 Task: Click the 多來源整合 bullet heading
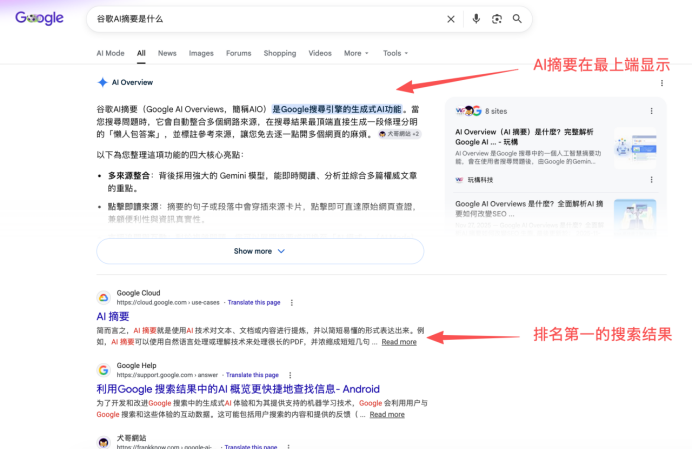point(129,176)
